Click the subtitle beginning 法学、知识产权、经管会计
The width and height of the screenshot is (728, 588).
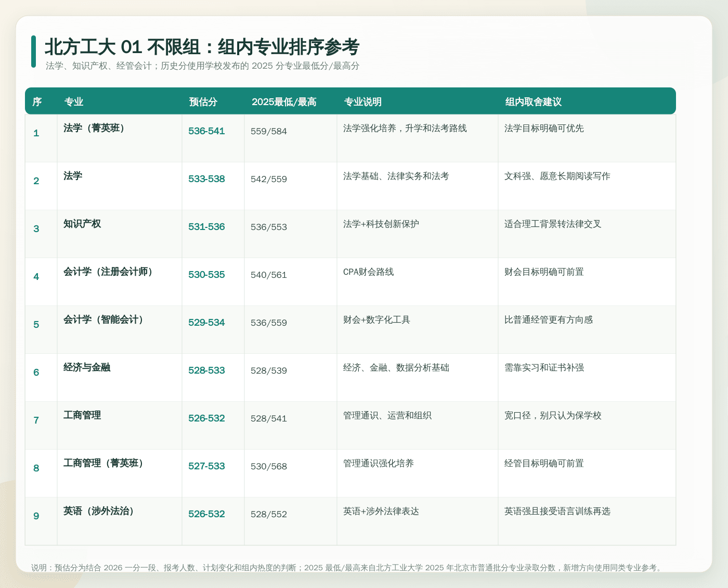(x=202, y=66)
